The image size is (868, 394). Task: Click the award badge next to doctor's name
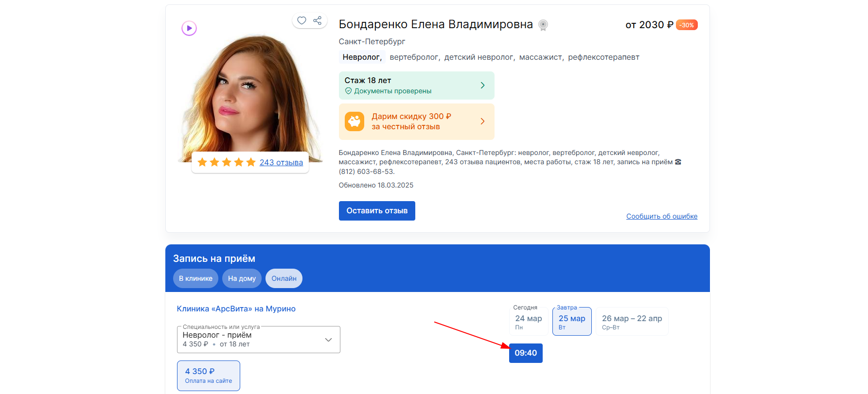click(x=543, y=25)
